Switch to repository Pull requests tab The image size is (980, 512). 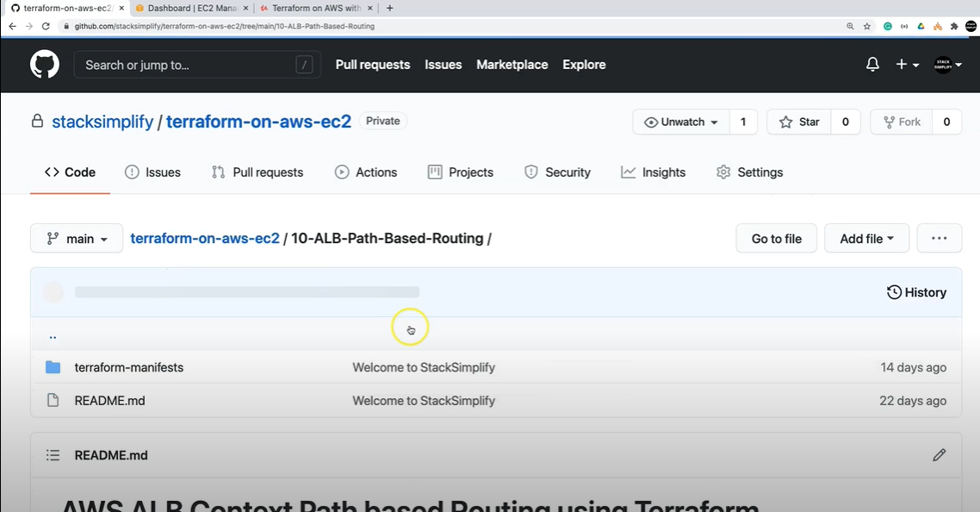[257, 172]
